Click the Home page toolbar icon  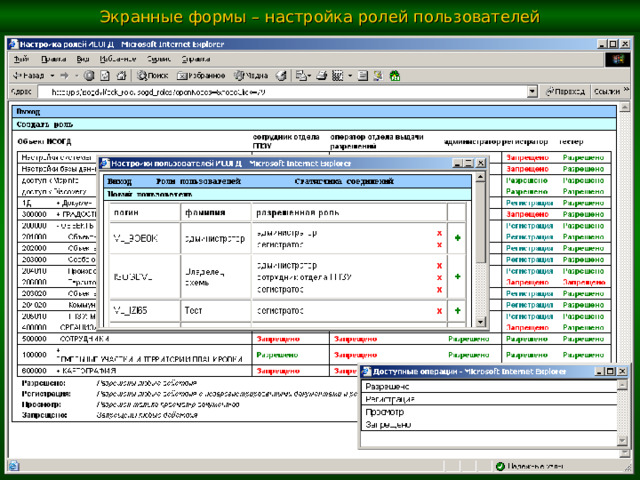pos(122,76)
